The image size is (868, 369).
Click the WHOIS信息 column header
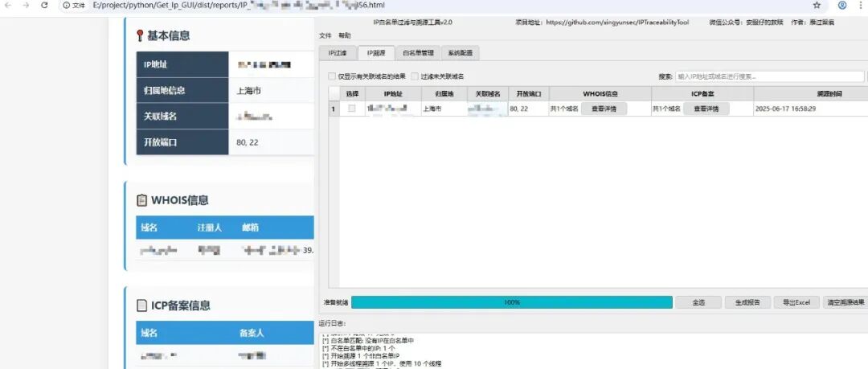[600, 94]
